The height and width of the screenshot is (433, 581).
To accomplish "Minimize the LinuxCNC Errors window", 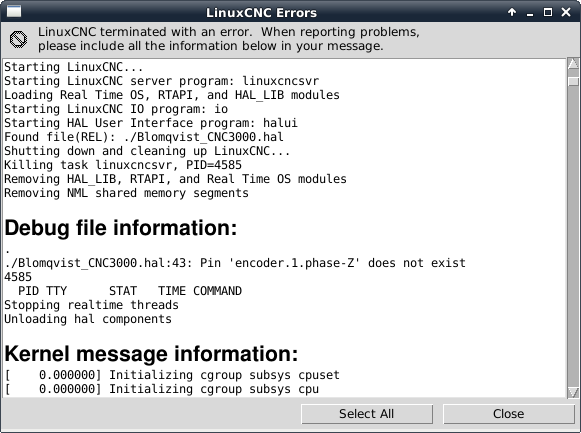I will coord(530,13).
